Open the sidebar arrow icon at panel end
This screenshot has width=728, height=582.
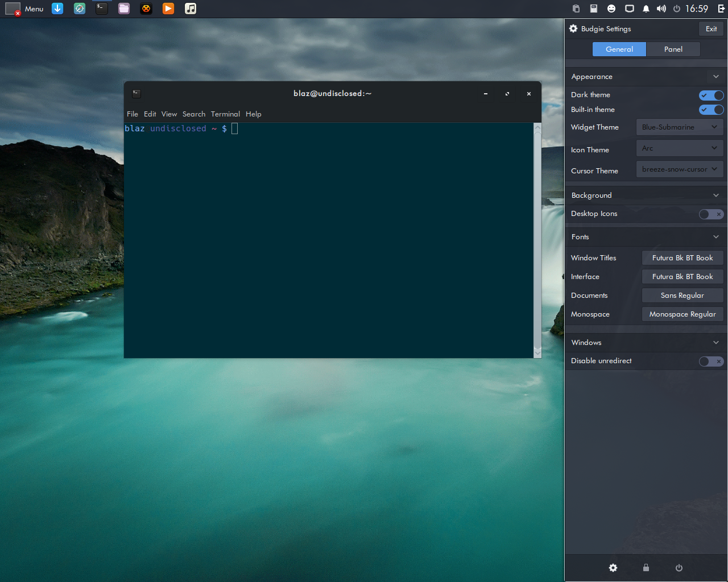721,9
